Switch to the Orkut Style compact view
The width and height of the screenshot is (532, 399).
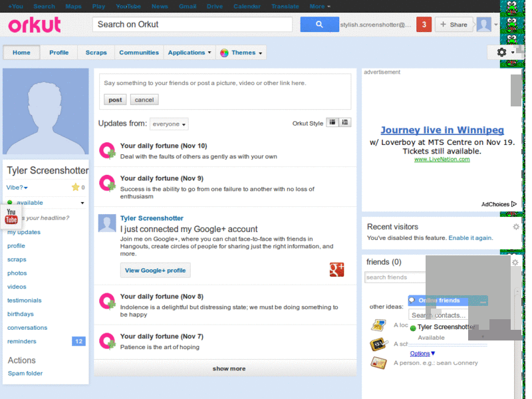pos(332,122)
